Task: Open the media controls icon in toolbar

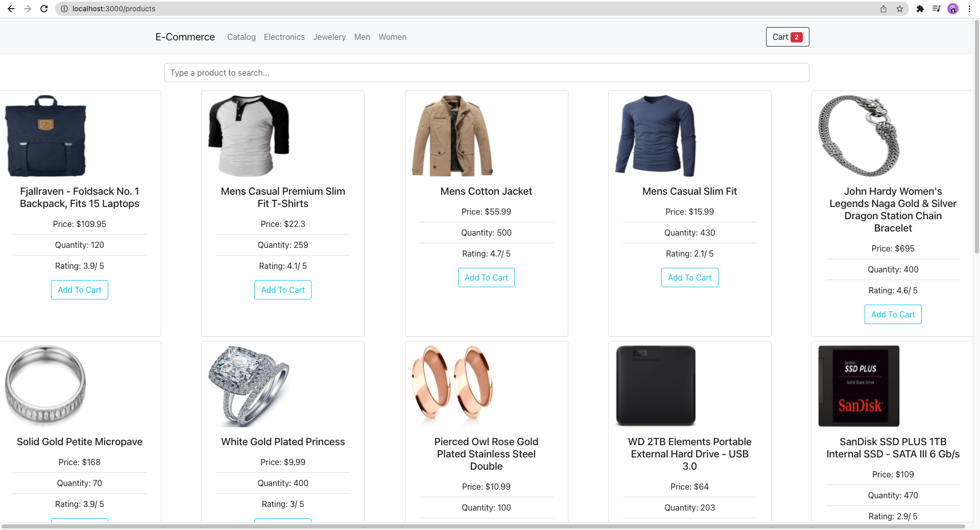Action: (937, 9)
